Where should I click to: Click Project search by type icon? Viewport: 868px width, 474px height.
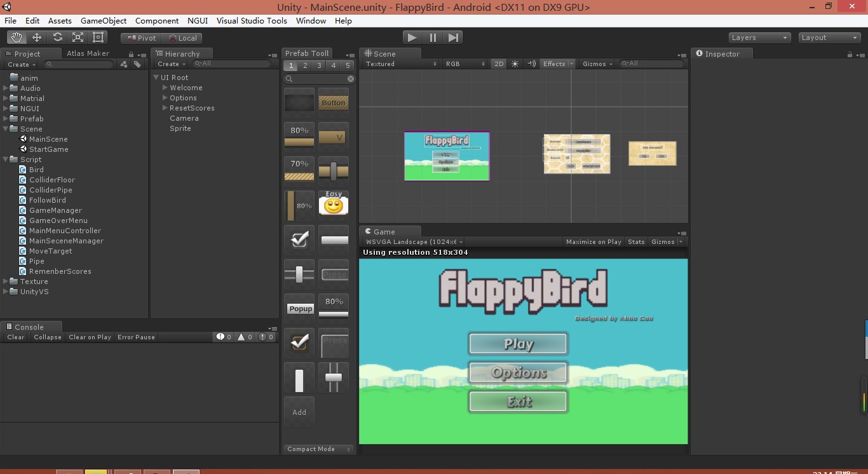(x=124, y=64)
